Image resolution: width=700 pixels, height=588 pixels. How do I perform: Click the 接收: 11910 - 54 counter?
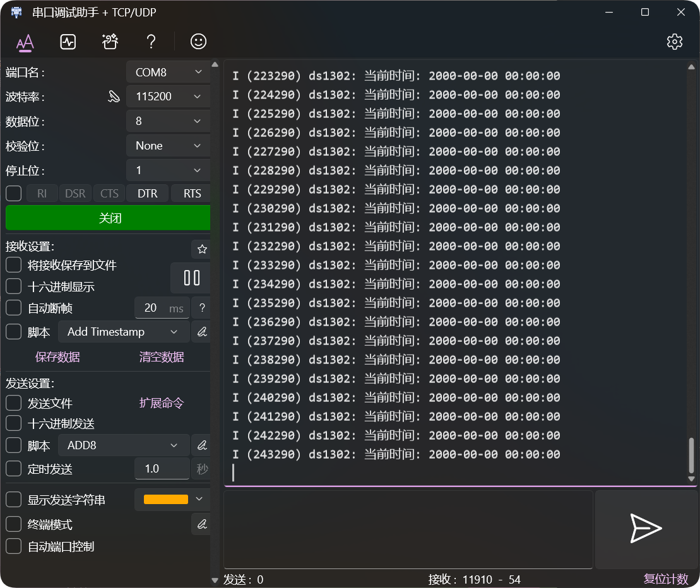pos(475,580)
